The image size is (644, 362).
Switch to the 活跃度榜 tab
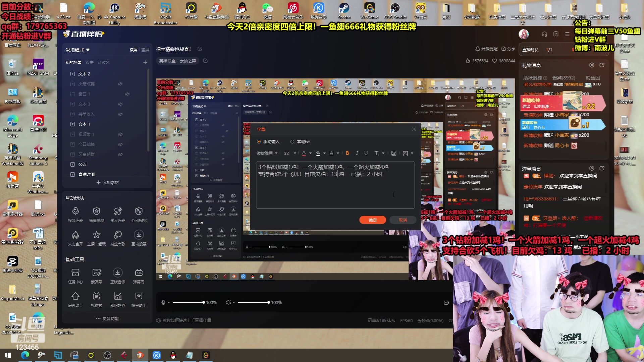pos(533,78)
